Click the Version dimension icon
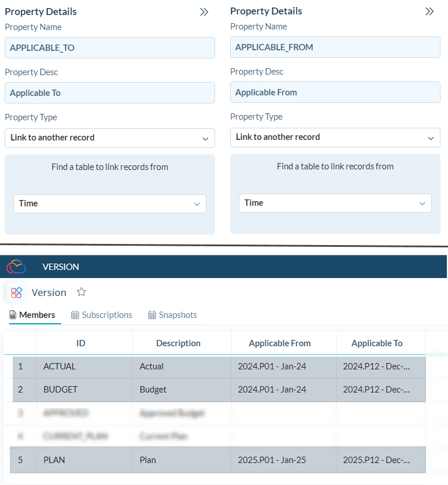Viewport: 448px width, 485px height. (x=16, y=293)
